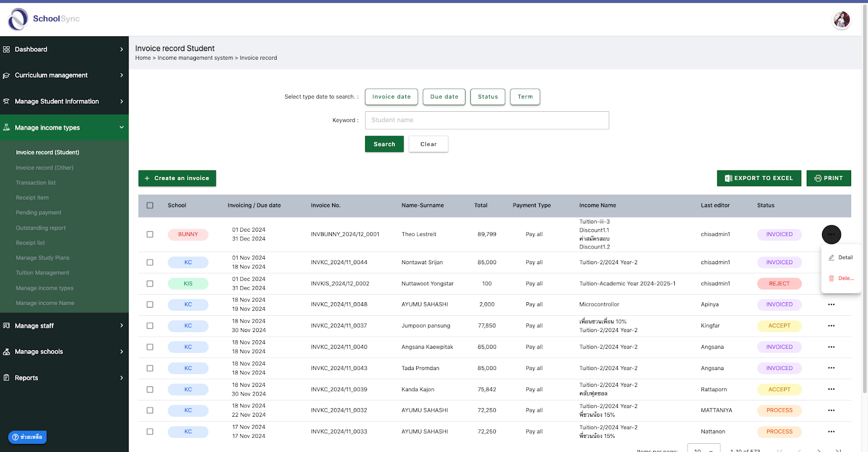Open Manage Study Plans in sidebar

pyautogui.click(x=42, y=258)
